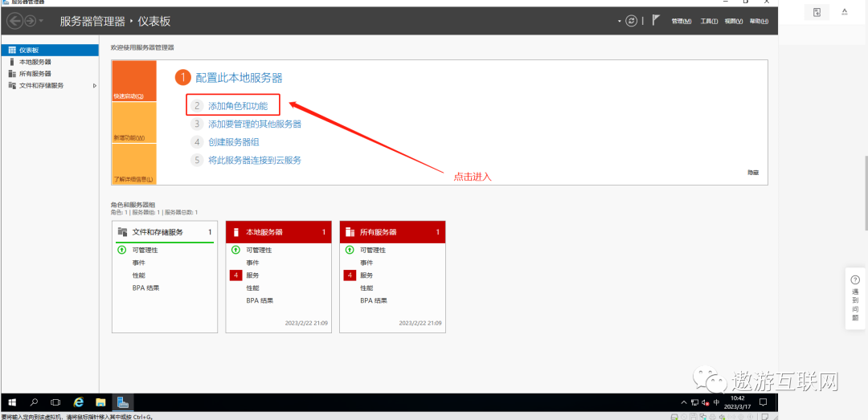
Task: Click 隐藏 to hide welcome panel
Action: pyautogui.click(x=753, y=173)
